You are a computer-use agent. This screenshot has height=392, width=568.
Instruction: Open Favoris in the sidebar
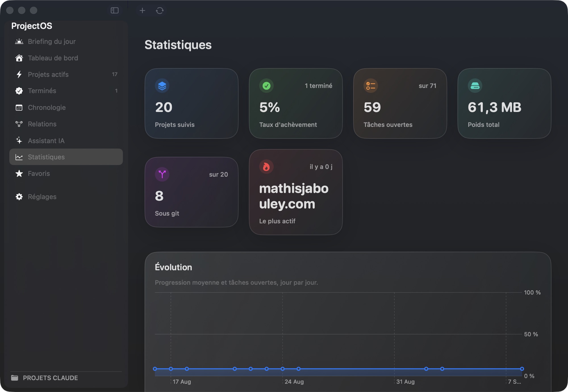(x=66, y=173)
